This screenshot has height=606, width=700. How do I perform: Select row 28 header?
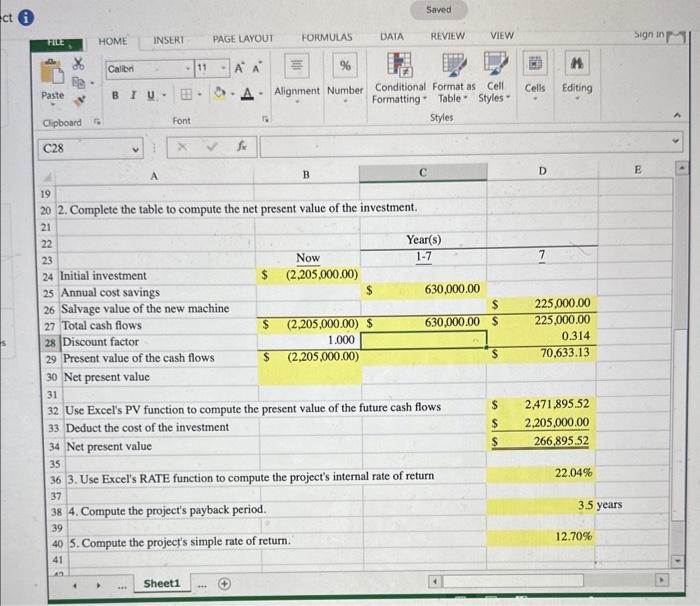click(50, 343)
